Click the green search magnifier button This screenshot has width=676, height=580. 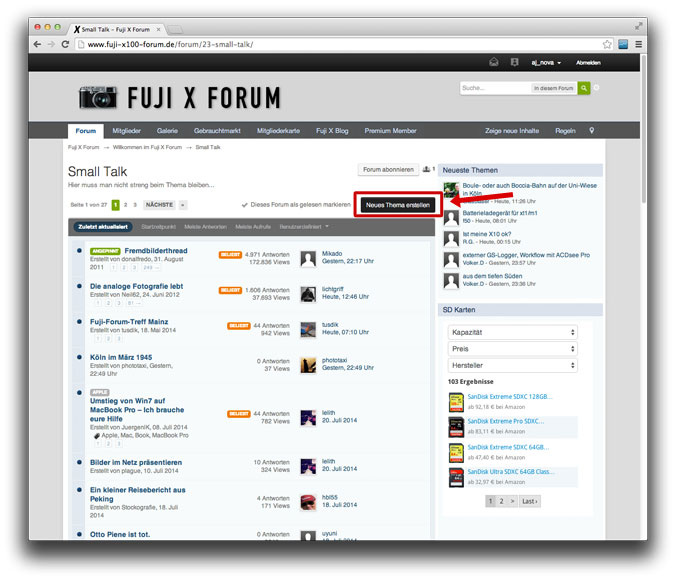point(585,88)
